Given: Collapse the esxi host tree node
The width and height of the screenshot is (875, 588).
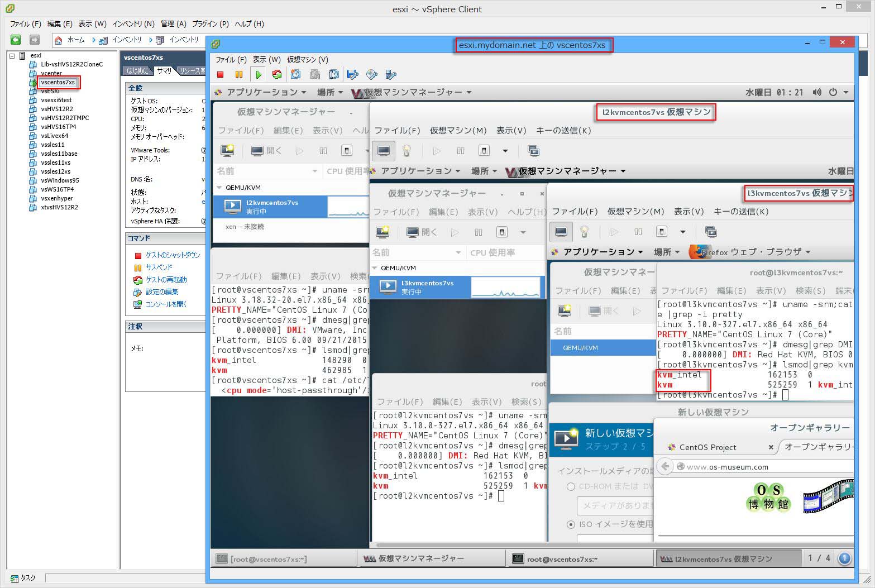Looking at the screenshot, I should 12,55.
